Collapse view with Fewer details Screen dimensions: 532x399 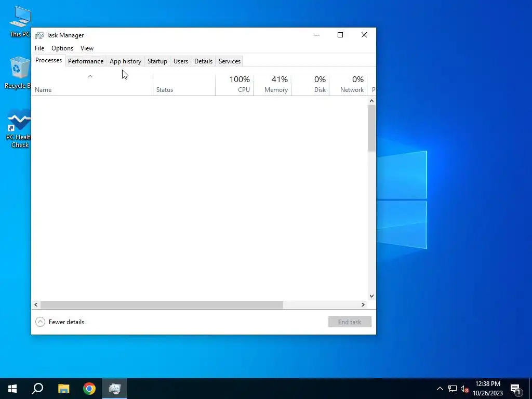pos(60,322)
